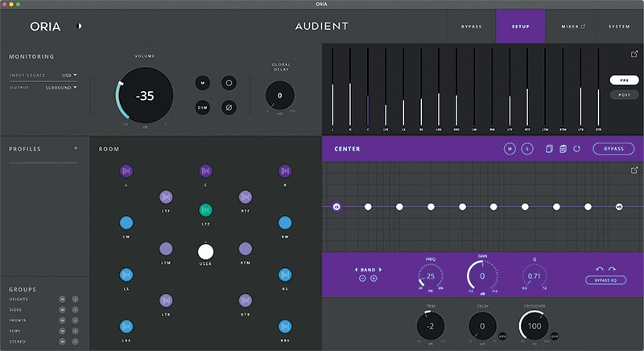The width and height of the screenshot is (644, 351).
Task: Select the RRS rear surround speaker
Action: click(285, 327)
